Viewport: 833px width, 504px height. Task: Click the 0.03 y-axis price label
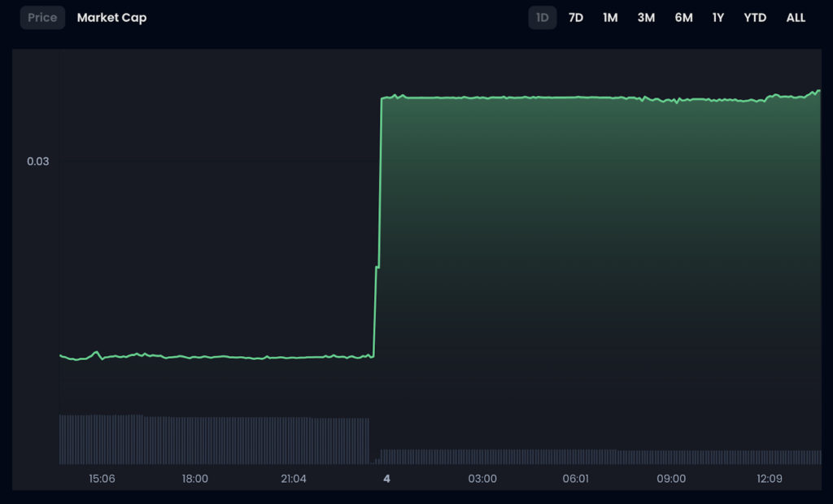click(x=38, y=161)
